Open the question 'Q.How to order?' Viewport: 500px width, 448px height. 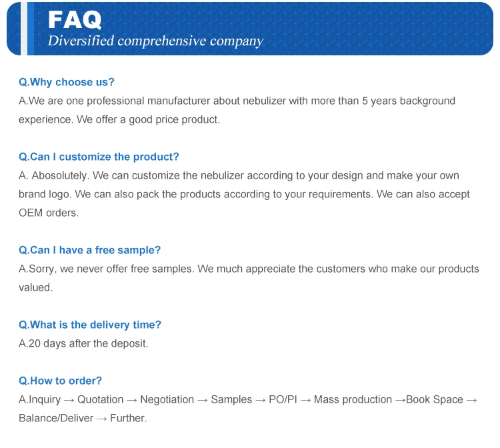click(60, 381)
